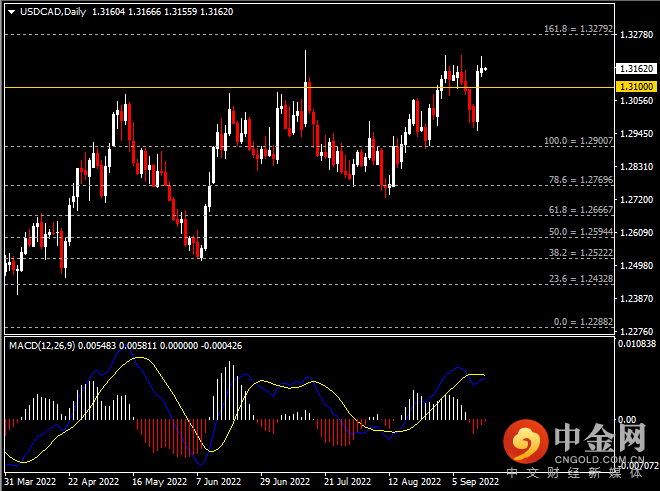Click the date label 21 Jul 2022
Image resolution: width=660 pixels, height=491 pixels.
[x=348, y=482]
